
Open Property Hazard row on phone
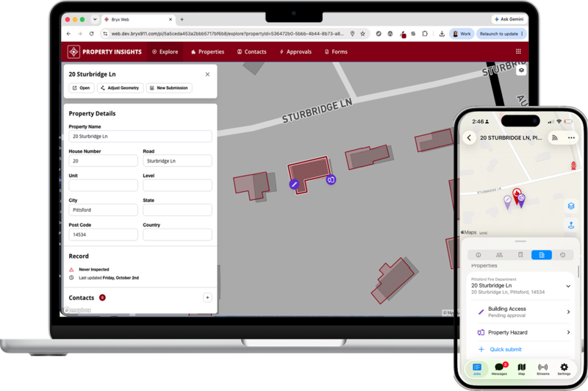(x=523, y=332)
